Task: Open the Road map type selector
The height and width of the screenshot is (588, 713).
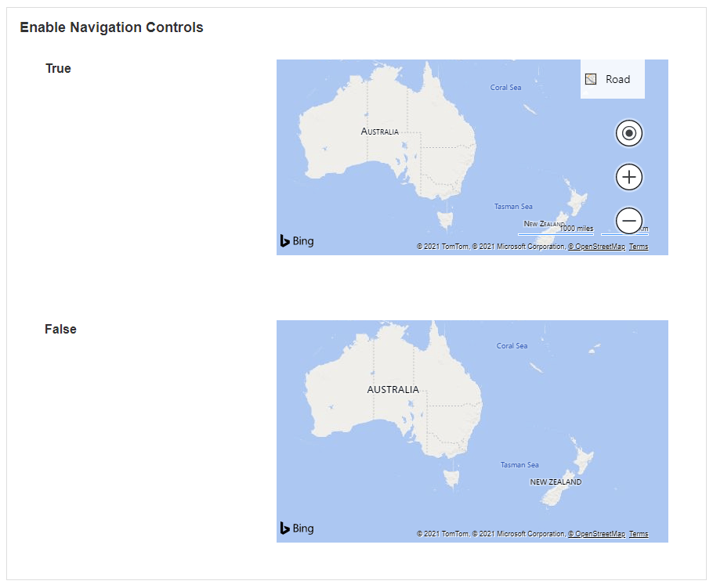Action: 613,79
